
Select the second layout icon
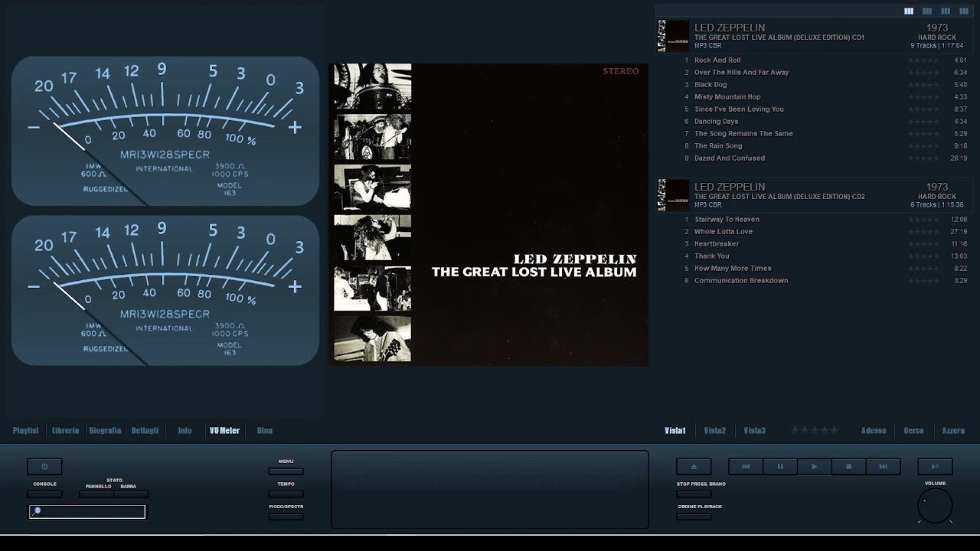point(927,11)
